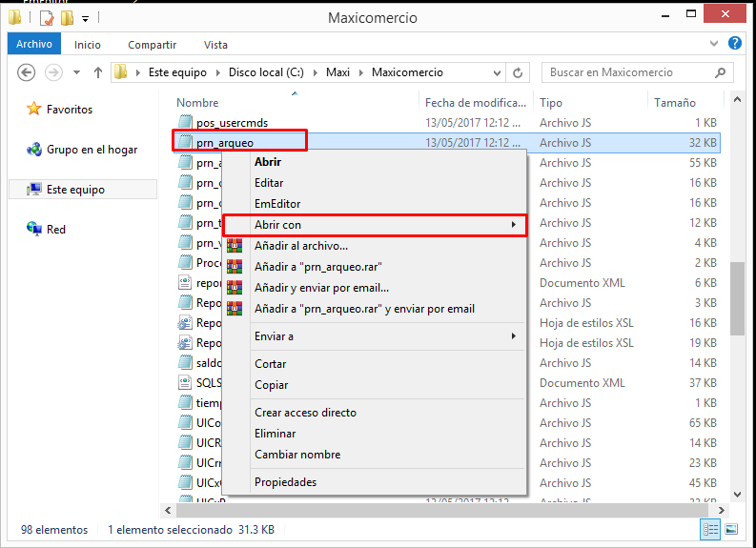The height and width of the screenshot is (548, 756).
Task: Click the Documento XML icon of the 6 KB file
Action: click(185, 282)
